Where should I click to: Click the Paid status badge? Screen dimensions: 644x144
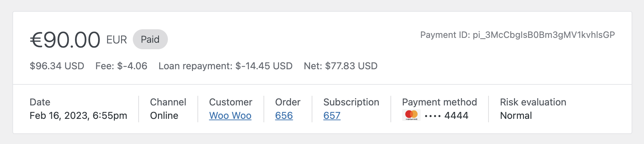[150, 40]
